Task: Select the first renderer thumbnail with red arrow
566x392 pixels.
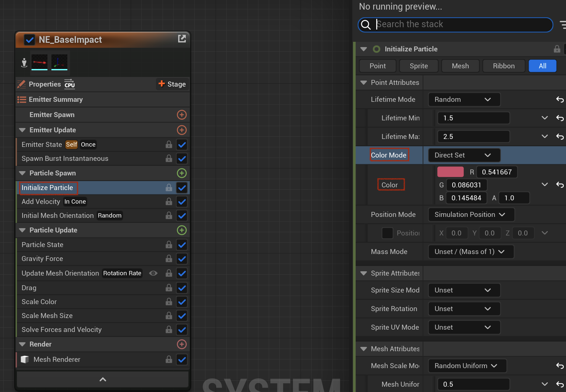Action: point(39,62)
